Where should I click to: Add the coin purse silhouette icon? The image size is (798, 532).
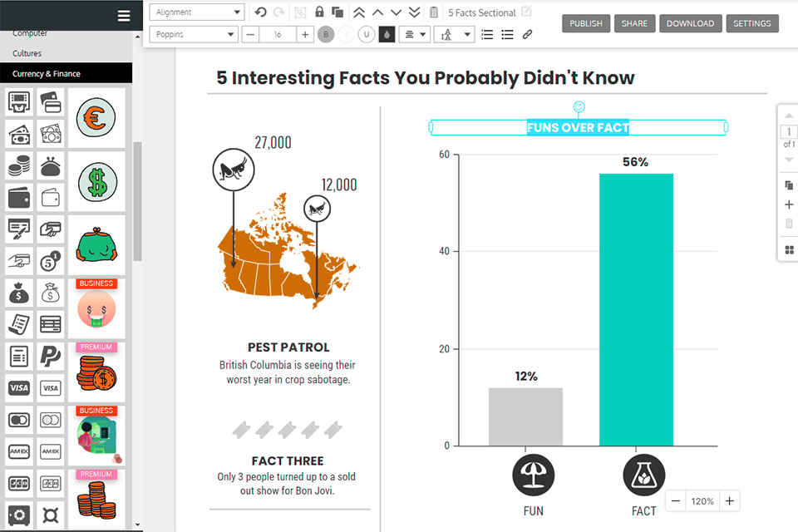click(51, 166)
